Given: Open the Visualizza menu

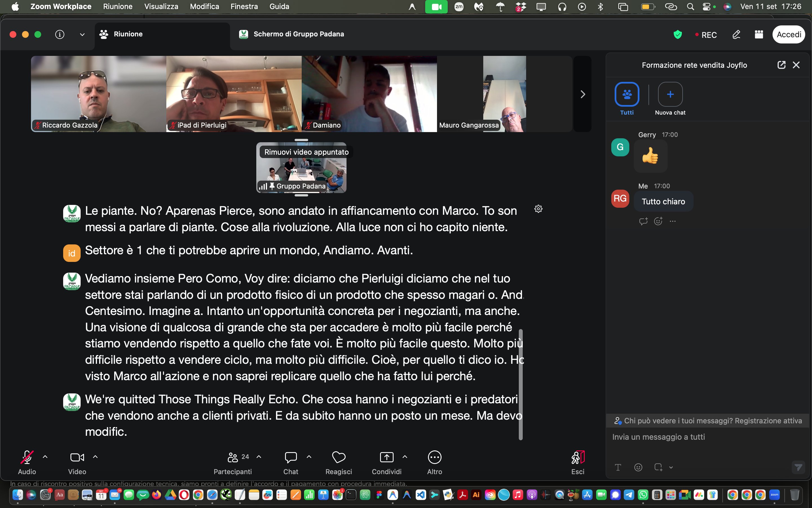Looking at the screenshot, I should [x=161, y=6].
